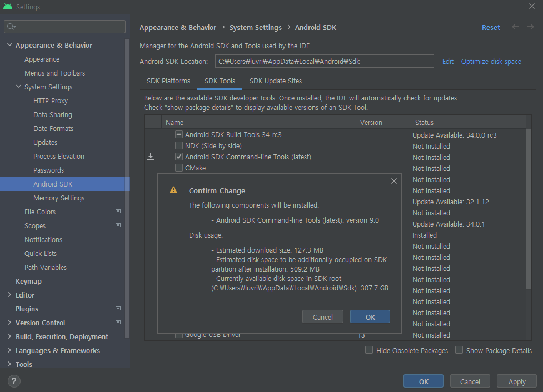Check the NDK (Side by side) checkbox
The width and height of the screenshot is (543, 392).
coord(179,145)
